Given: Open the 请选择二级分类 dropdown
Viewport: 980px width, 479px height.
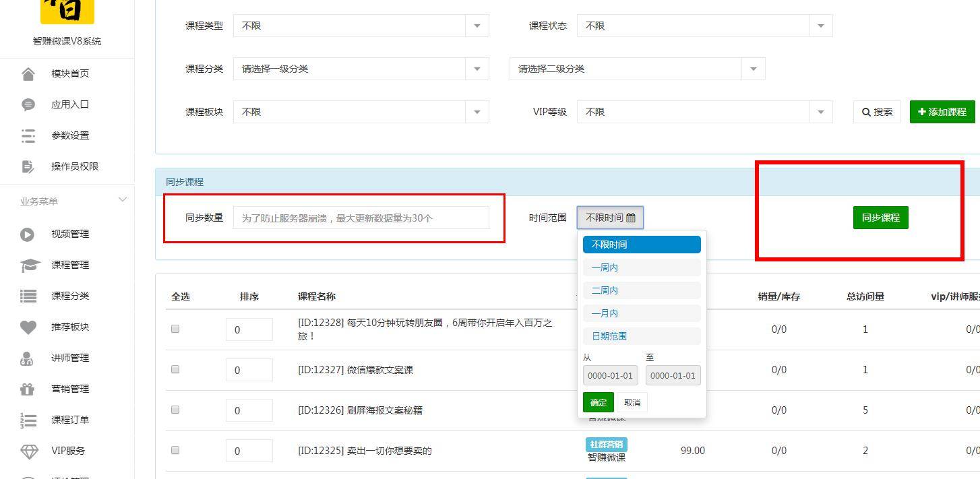Looking at the screenshot, I should [x=638, y=69].
